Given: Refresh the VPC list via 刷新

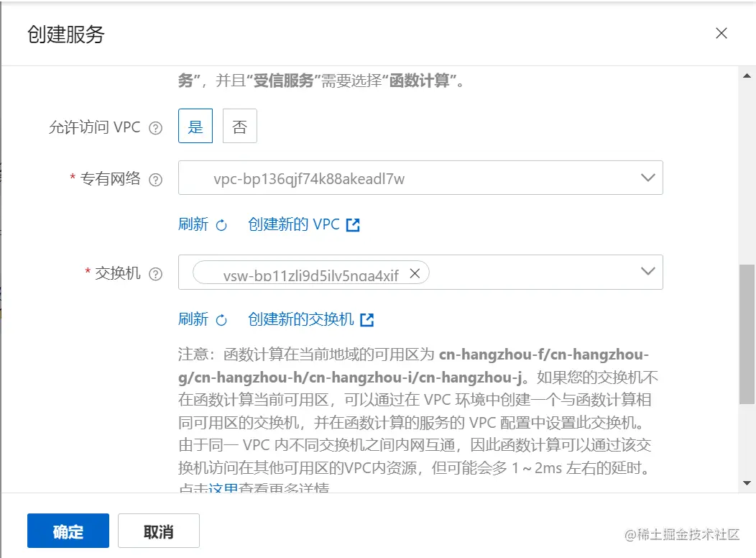Looking at the screenshot, I should (x=193, y=224).
